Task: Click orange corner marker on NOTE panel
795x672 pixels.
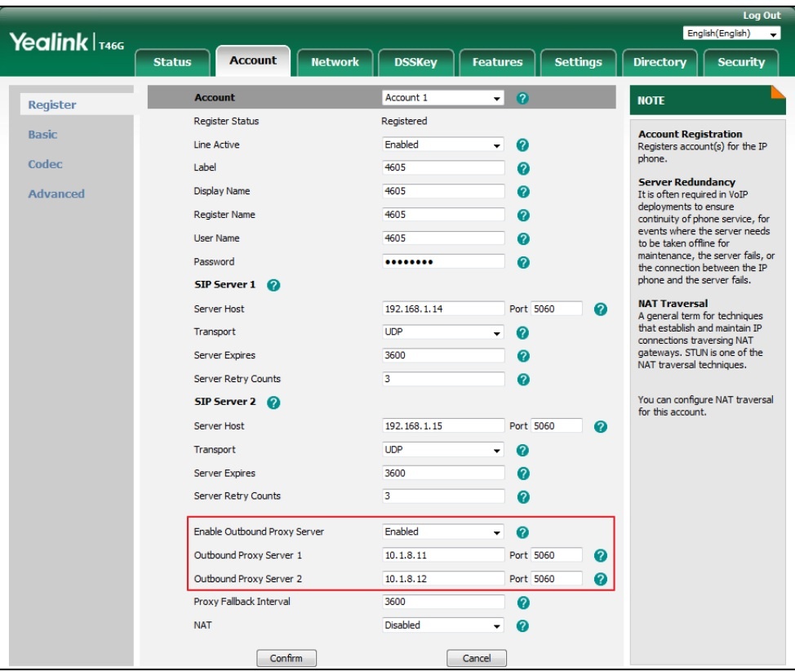Action: (x=779, y=91)
